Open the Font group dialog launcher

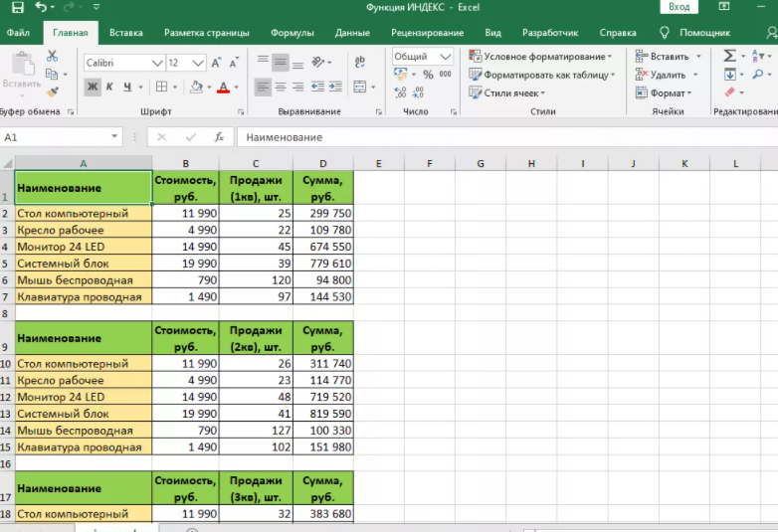[x=241, y=112]
